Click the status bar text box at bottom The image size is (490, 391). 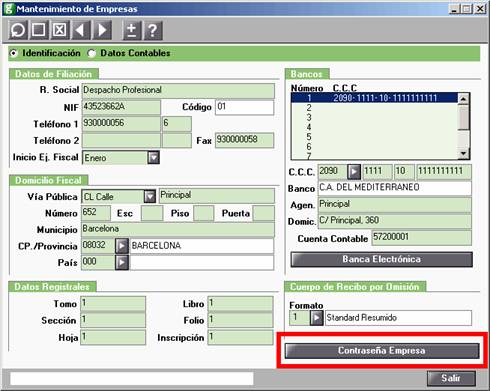[132, 379]
